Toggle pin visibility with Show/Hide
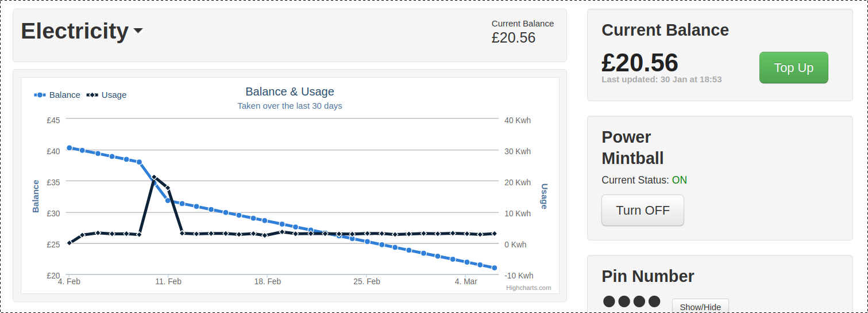Screen dimensions: 868x313 700,307
